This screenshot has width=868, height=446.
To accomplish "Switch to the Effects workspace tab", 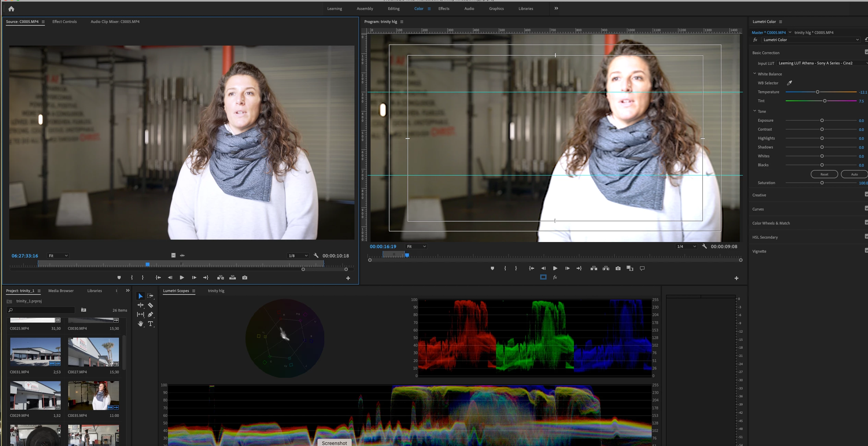I will [444, 9].
